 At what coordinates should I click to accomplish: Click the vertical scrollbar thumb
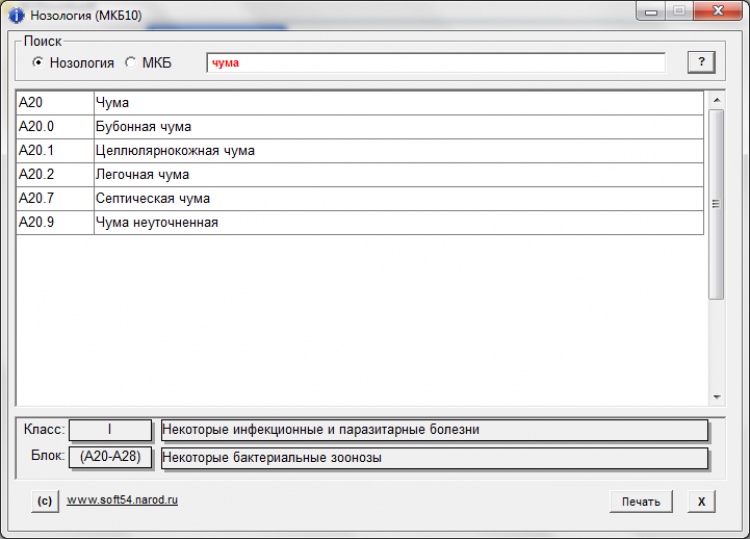point(715,203)
